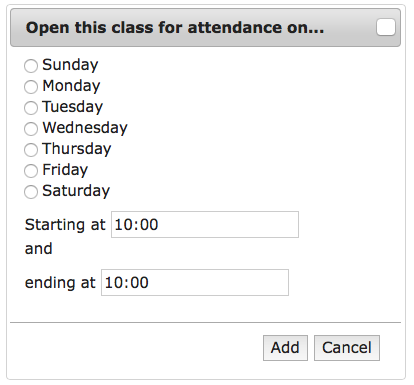Viewport: 414px width, 385px height.
Task: Click the 'ending at' label
Action: [60, 283]
